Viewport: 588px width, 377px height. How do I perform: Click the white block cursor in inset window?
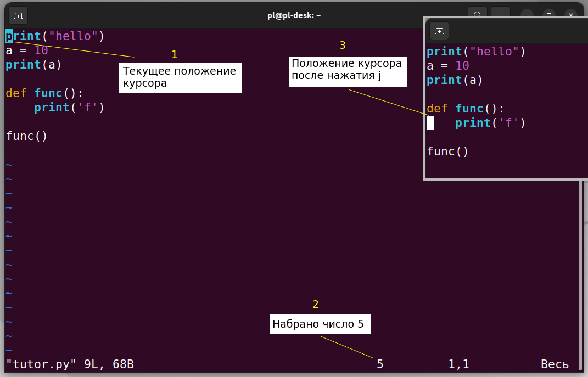[430, 123]
